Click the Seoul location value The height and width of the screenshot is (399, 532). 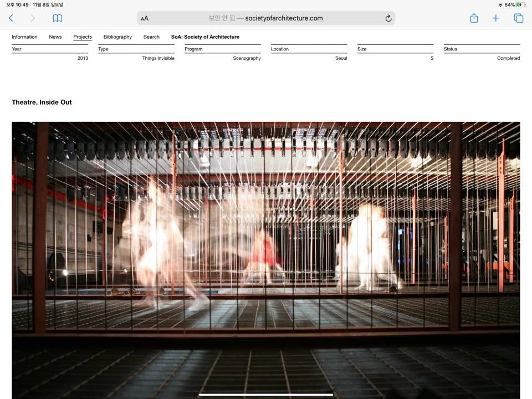pos(341,58)
